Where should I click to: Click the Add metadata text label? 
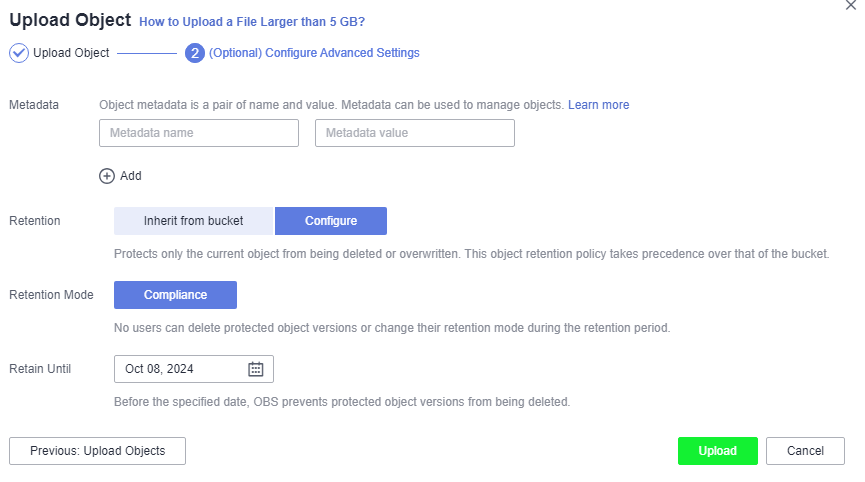(x=131, y=176)
